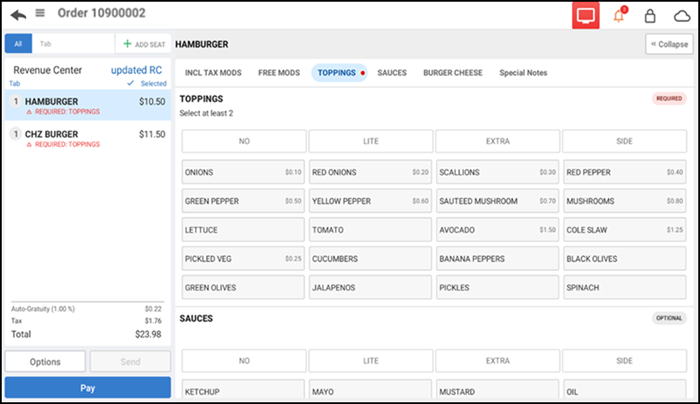700x404 pixels.
Task: Add GREEN OLIVES topping
Action: tap(243, 287)
